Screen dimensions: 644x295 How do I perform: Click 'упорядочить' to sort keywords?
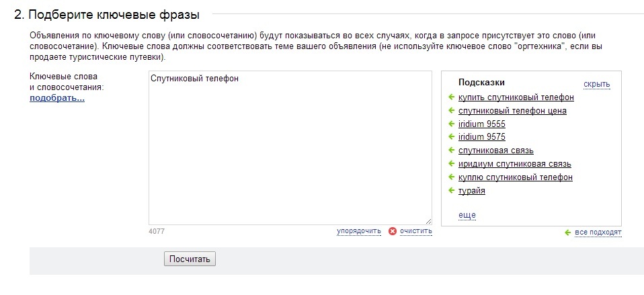coord(359,231)
